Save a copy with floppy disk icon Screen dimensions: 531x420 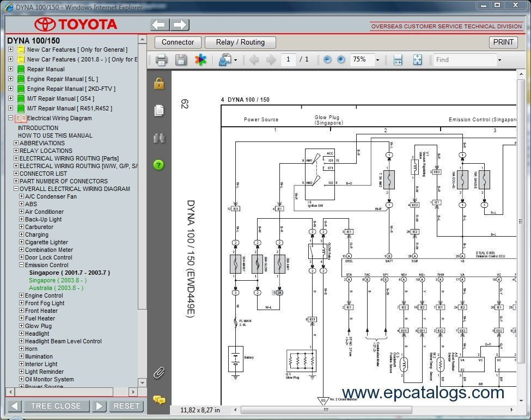181,60
